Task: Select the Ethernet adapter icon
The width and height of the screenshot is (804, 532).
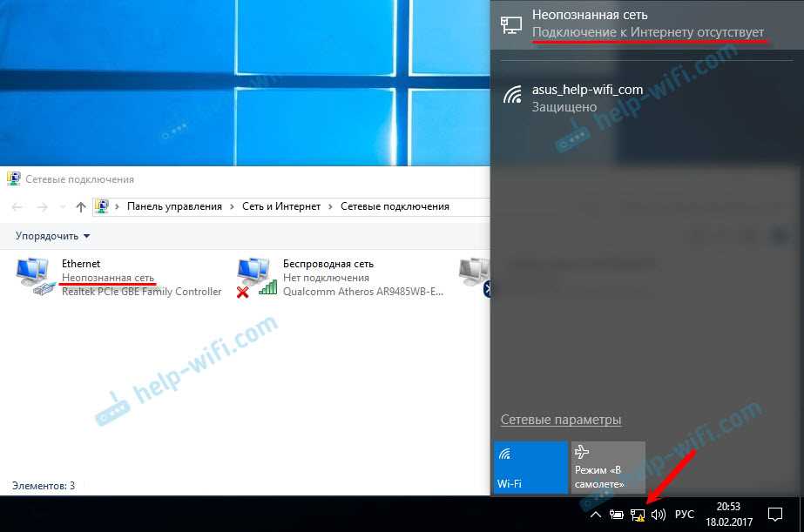Action: click(x=35, y=277)
